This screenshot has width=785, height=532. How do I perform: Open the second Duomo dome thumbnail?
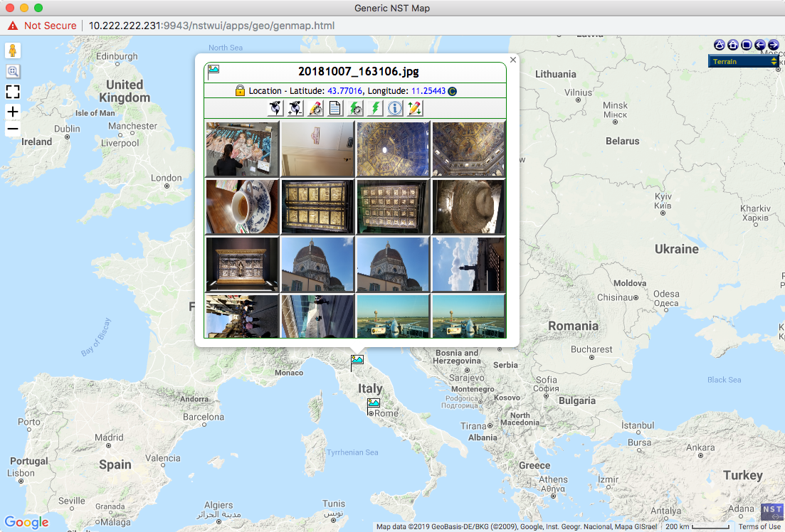pyautogui.click(x=393, y=265)
